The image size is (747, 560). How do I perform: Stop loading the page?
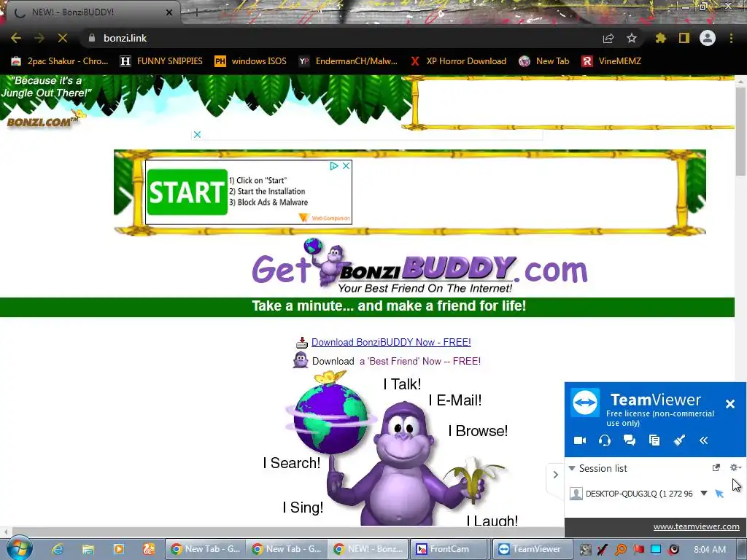pos(63,38)
